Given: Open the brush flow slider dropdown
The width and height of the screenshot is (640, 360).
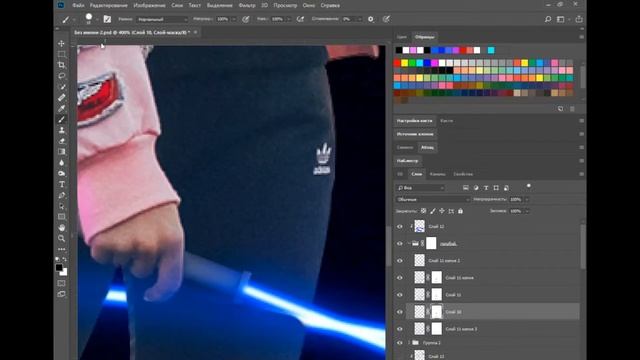Looking at the screenshot, I should [x=289, y=19].
